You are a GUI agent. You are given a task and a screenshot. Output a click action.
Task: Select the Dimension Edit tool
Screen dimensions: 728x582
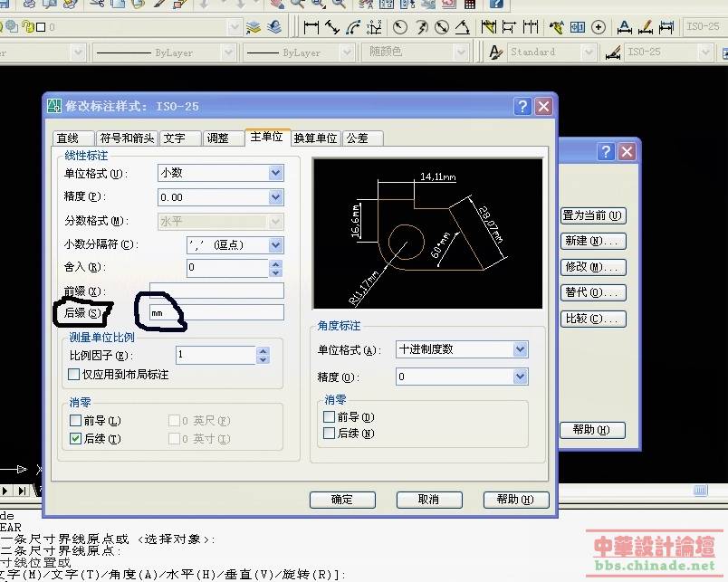click(625, 27)
